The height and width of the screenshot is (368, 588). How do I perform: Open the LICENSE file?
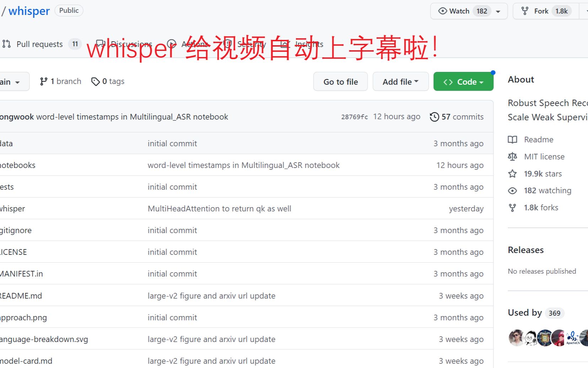[13, 252]
